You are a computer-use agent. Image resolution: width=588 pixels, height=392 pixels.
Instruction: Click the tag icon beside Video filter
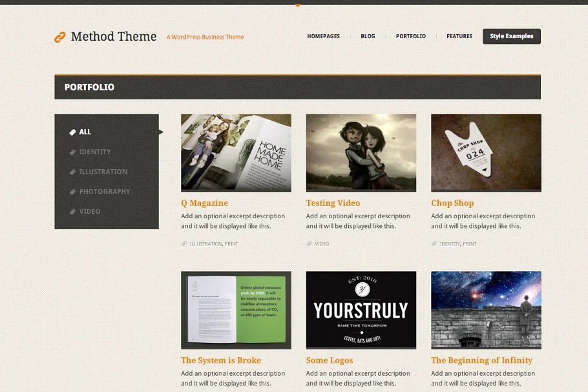73,212
